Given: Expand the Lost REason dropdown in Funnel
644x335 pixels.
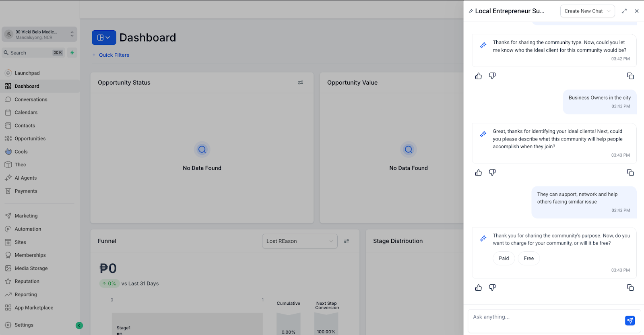Looking at the screenshot, I should [300, 241].
